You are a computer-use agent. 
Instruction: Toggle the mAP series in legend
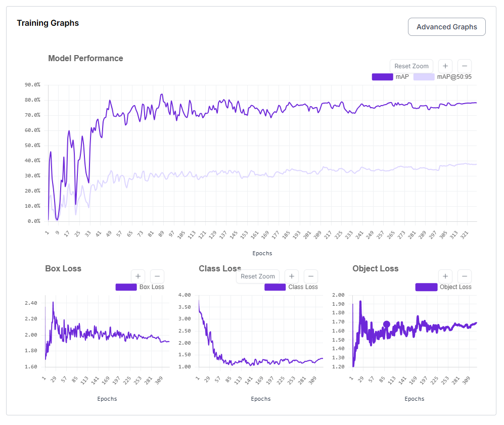pyautogui.click(x=382, y=77)
